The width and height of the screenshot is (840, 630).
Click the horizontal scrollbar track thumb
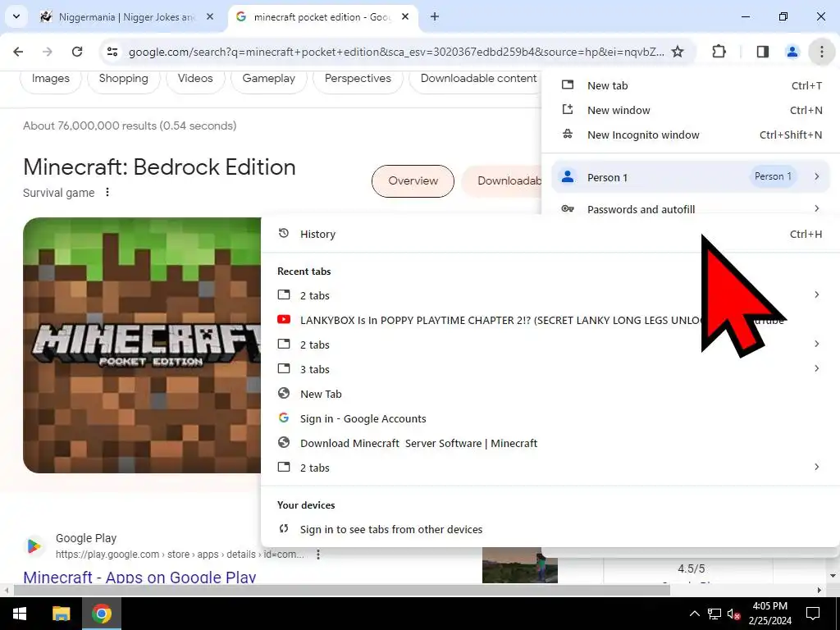342,591
